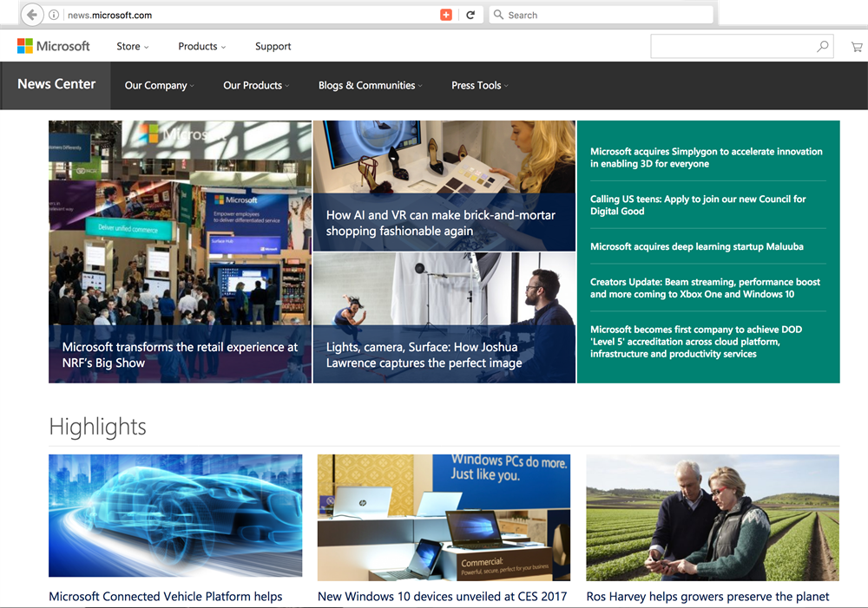Open the NRF's Big Show retail story
The width and height of the screenshot is (868, 608).
click(x=180, y=252)
